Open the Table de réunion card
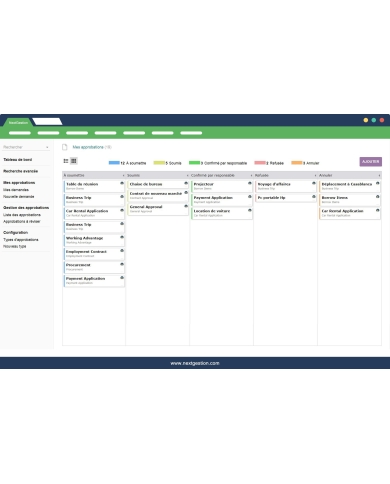This screenshot has width=390, height=484. tap(94, 186)
